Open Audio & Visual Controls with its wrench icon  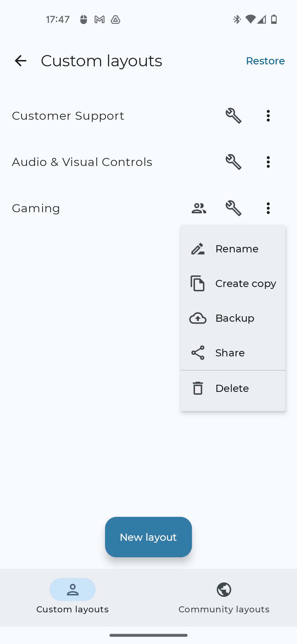tap(233, 162)
